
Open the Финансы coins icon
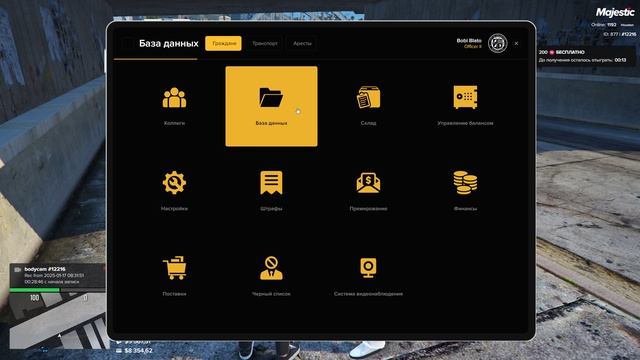465,182
